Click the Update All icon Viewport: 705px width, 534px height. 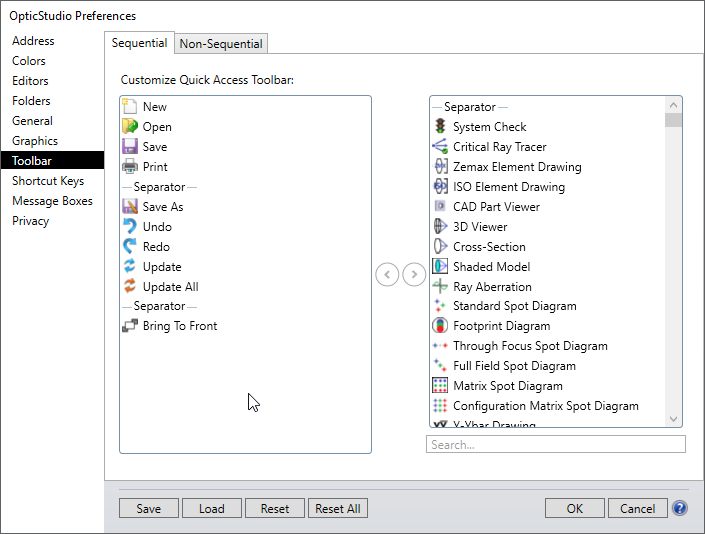(x=130, y=287)
